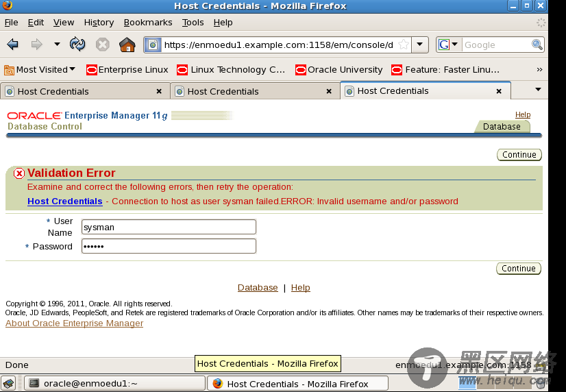Image resolution: width=566 pixels, height=392 pixels.
Task: Open the Help menu in menu bar
Action: 223,23
